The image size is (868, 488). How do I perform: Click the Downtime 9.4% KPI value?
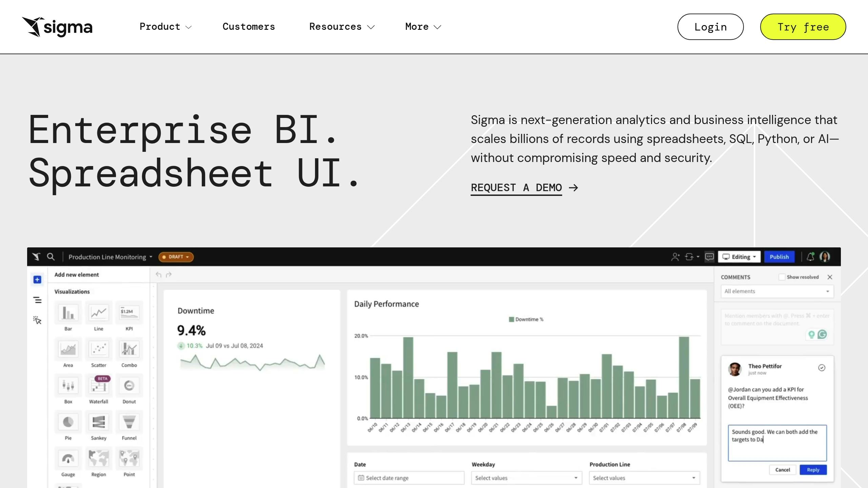click(x=191, y=330)
